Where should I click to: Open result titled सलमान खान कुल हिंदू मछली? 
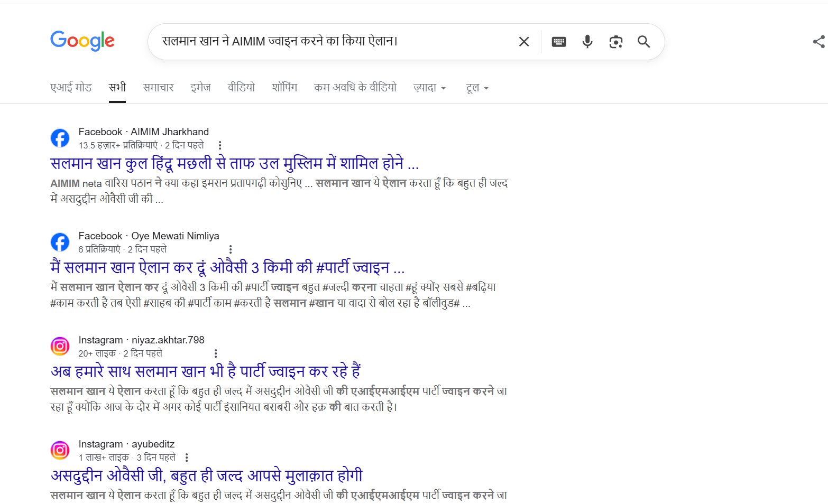coord(235,163)
